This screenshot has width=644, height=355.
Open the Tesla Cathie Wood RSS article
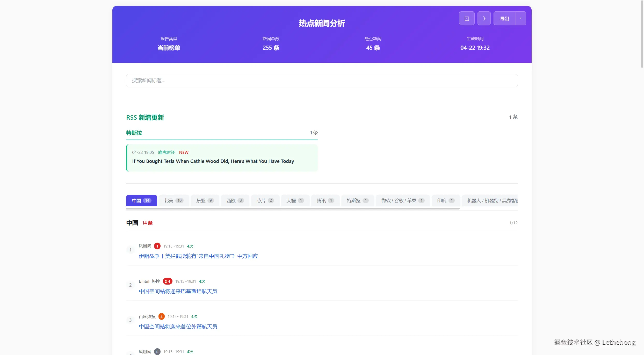click(x=213, y=161)
